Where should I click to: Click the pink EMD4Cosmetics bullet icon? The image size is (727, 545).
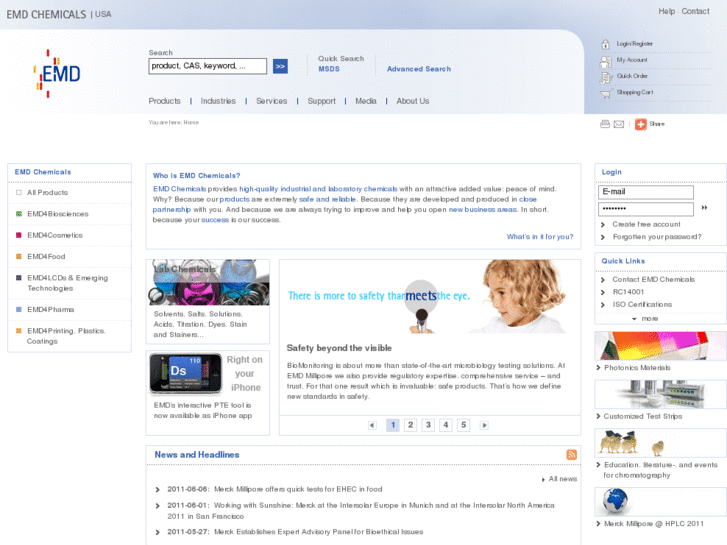coord(19,235)
